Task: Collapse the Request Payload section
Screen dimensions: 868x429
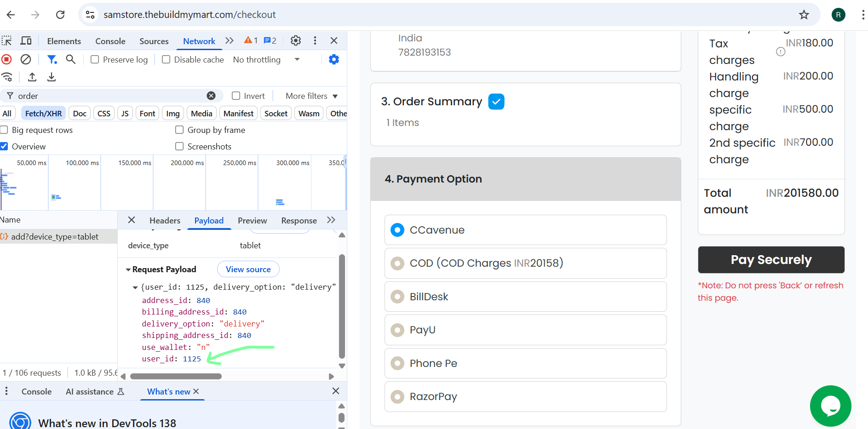Action: coord(129,269)
